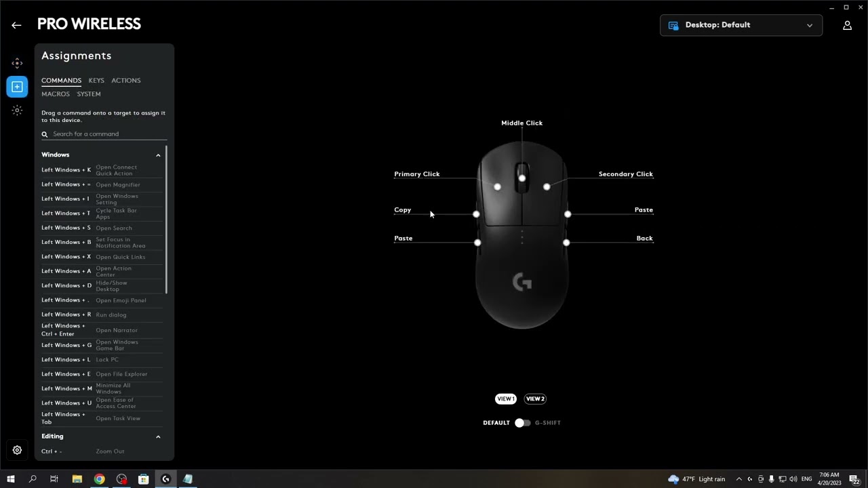Switch to Google Chrome on the taskbar
868x488 pixels.
99,479
